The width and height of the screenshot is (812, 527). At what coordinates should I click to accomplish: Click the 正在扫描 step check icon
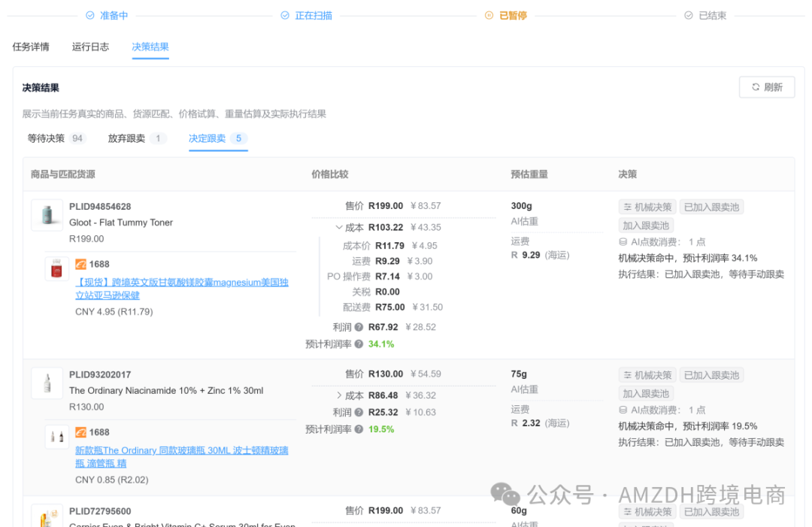click(x=285, y=16)
